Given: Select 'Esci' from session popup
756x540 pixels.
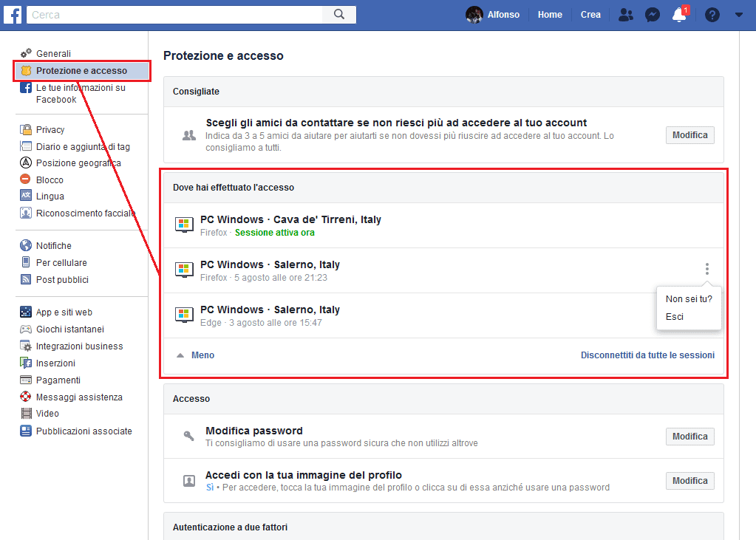Looking at the screenshot, I should [x=674, y=317].
